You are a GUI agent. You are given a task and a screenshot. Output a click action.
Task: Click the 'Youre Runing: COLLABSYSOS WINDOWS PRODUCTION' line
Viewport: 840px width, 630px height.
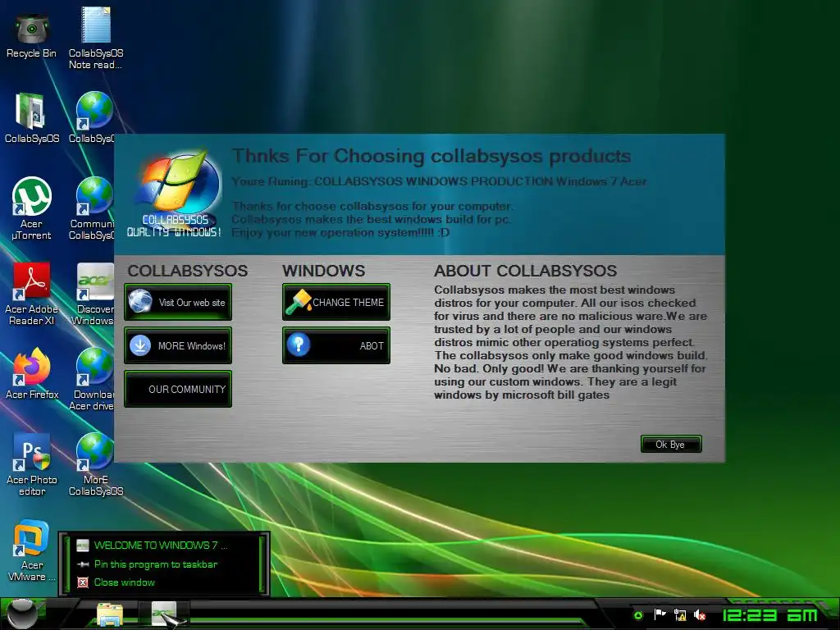tap(439, 181)
